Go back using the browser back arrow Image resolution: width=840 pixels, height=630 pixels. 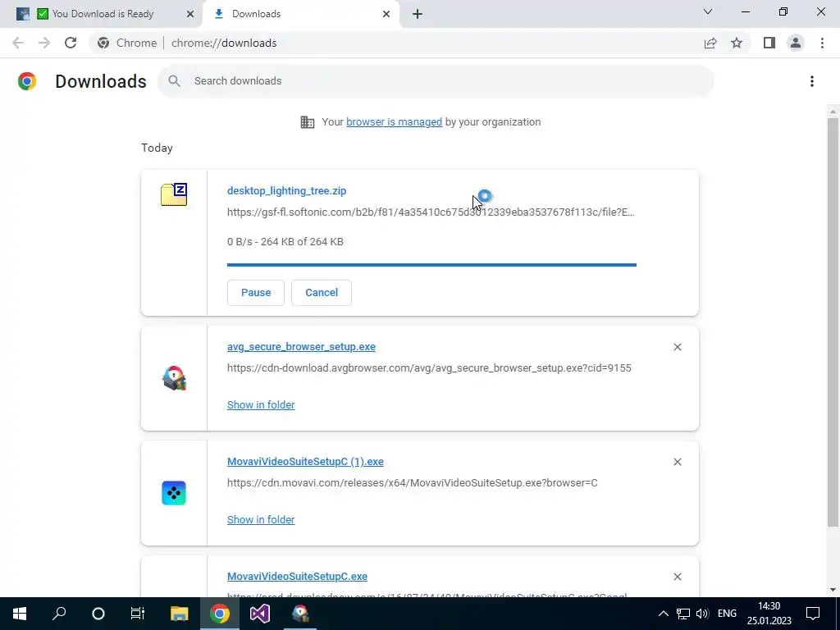(18, 43)
